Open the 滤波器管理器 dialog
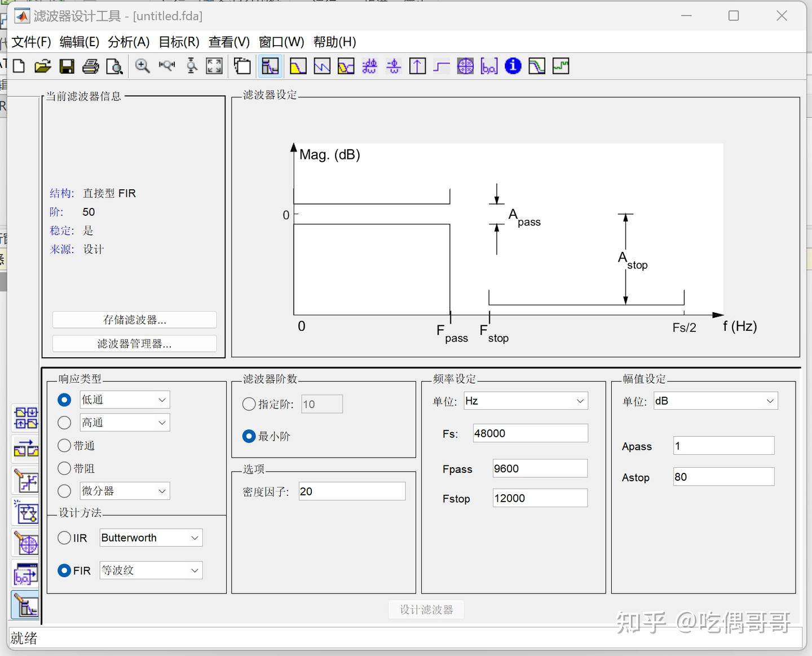812x656 pixels. pyautogui.click(x=134, y=343)
